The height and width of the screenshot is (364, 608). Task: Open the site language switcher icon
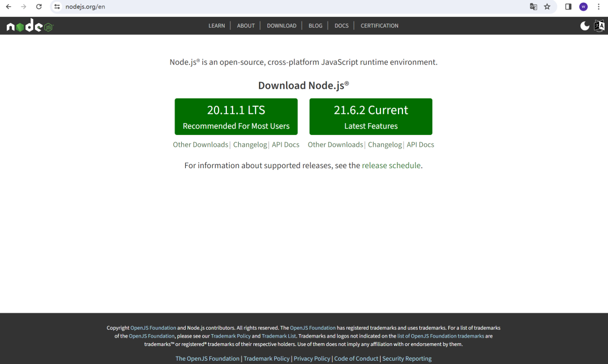tap(599, 25)
